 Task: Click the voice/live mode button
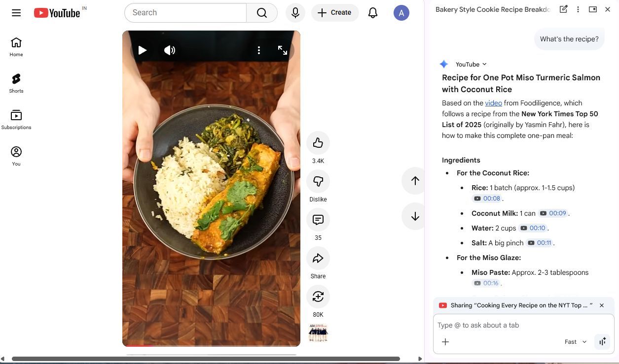coord(602,342)
